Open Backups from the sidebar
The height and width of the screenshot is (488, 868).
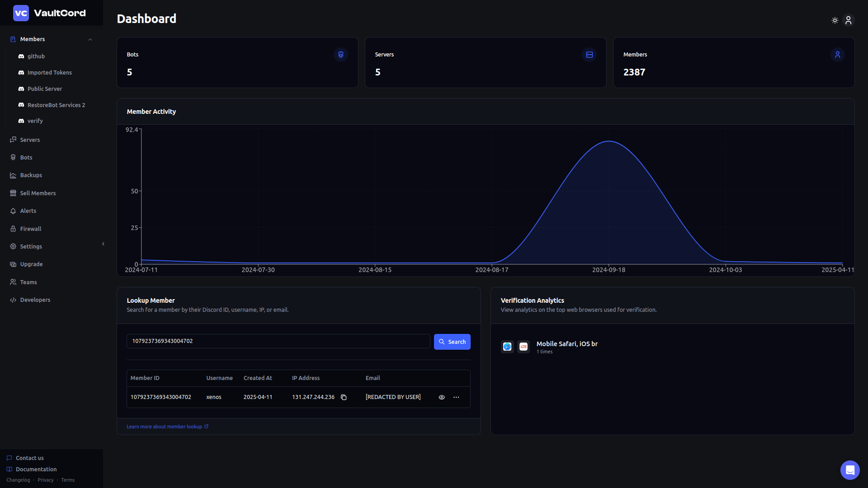click(31, 175)
